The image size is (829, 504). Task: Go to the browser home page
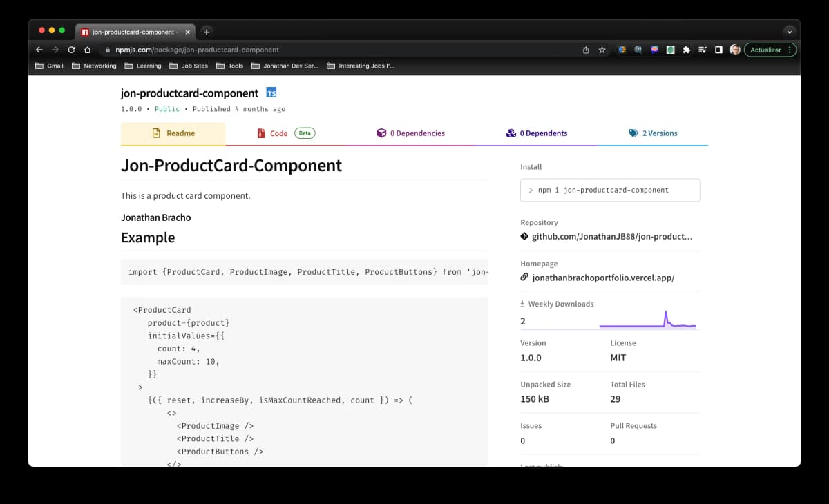pos(88,50)
